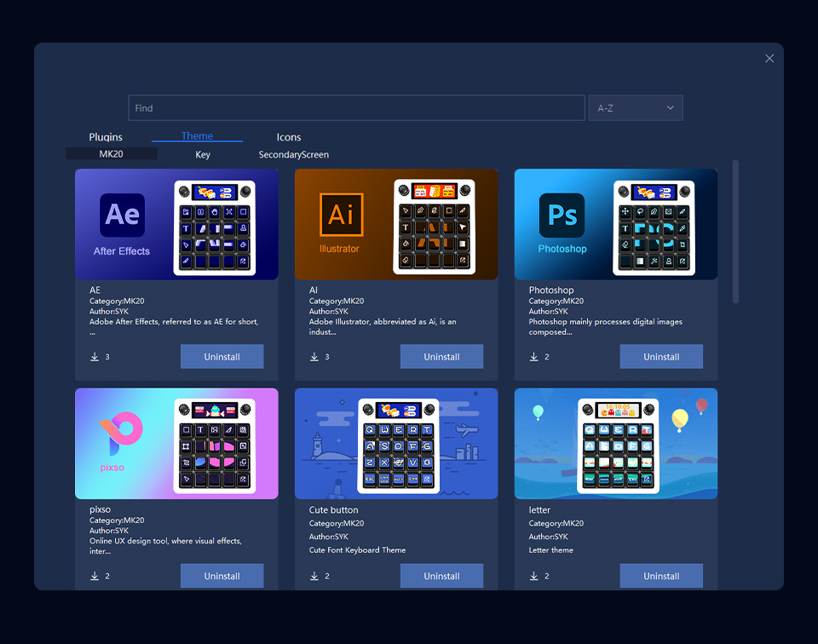This screenshot has height=644, width=818.
Task: Click the Illustrator Ai logo icon
Action: pyautogui.click(x=339, y=216)
